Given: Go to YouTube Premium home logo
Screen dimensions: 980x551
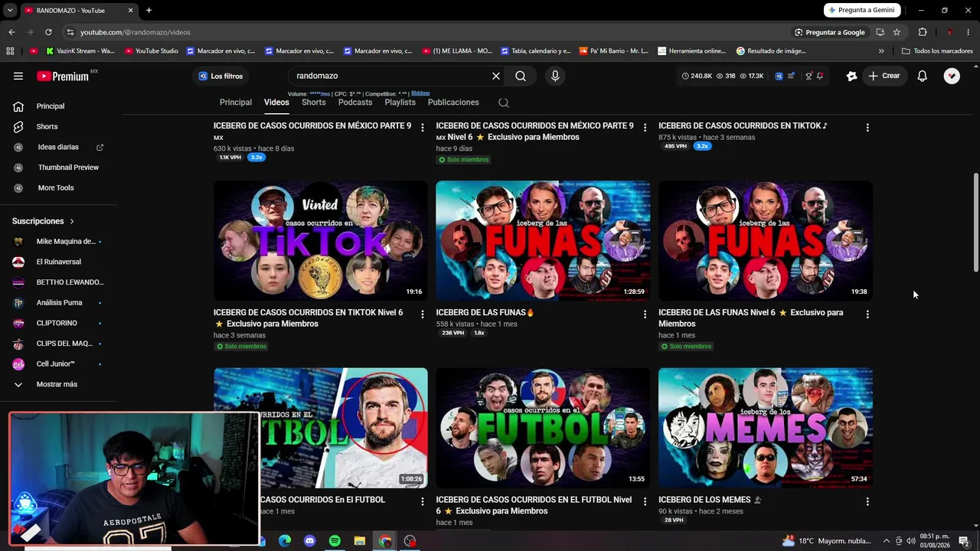Looking at the screenshot, I should [63, 76].
